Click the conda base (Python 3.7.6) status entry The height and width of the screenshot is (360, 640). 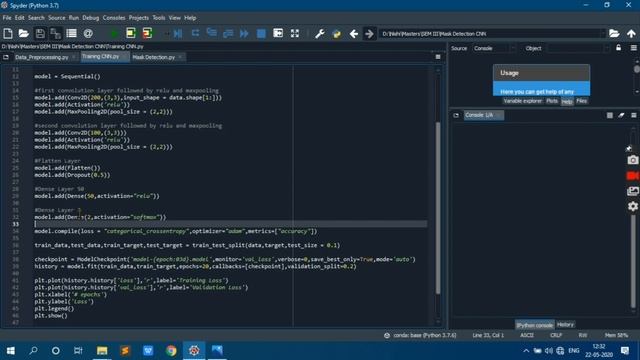[x=420, y=336]
